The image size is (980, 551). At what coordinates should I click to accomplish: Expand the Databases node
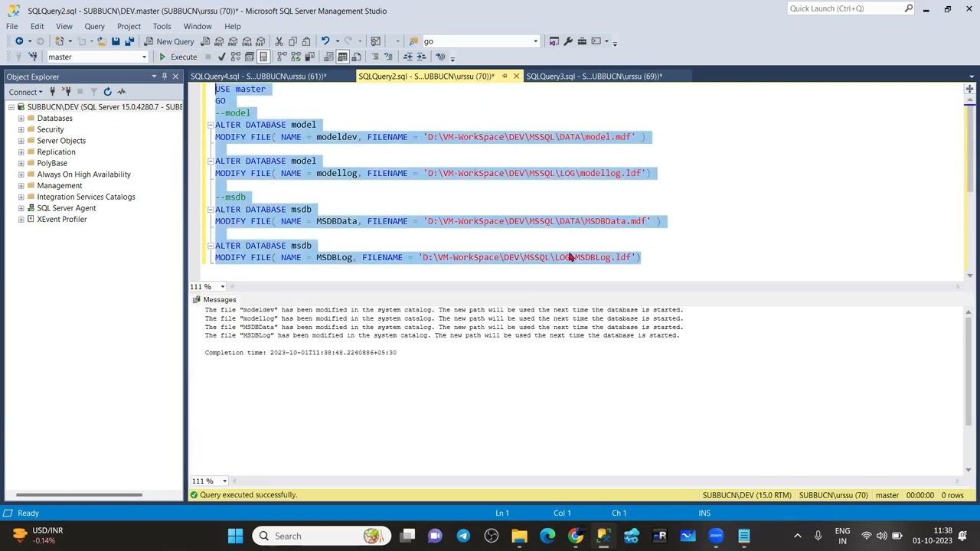21,119
